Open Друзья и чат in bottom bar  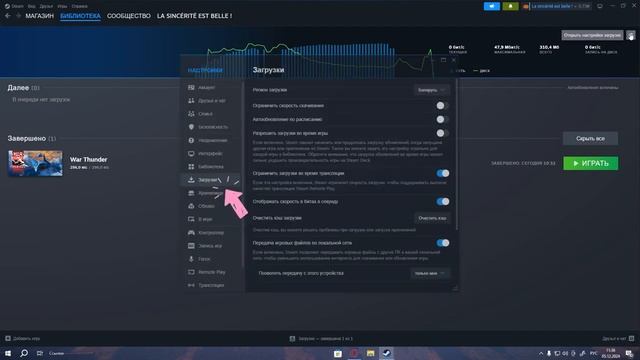pos(618,338)
